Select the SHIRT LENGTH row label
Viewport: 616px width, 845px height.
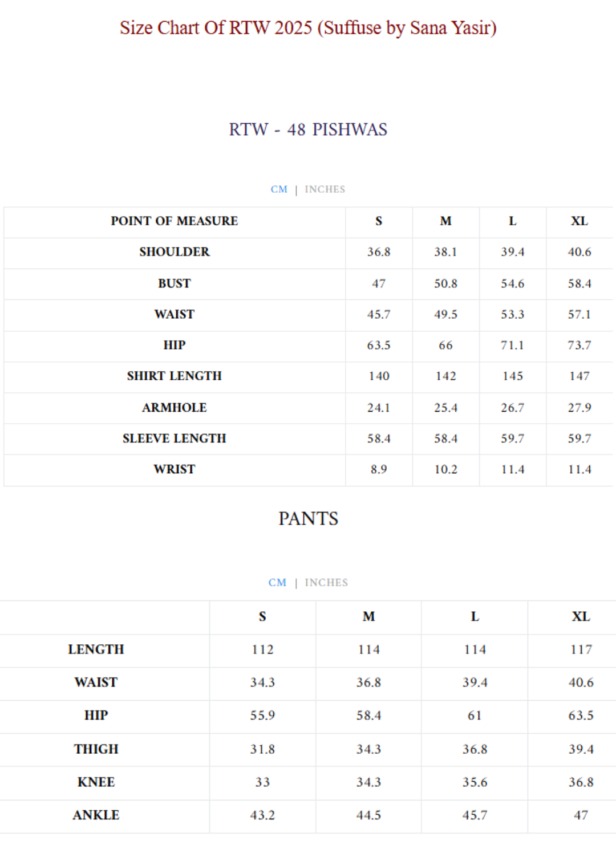[174, 376]
